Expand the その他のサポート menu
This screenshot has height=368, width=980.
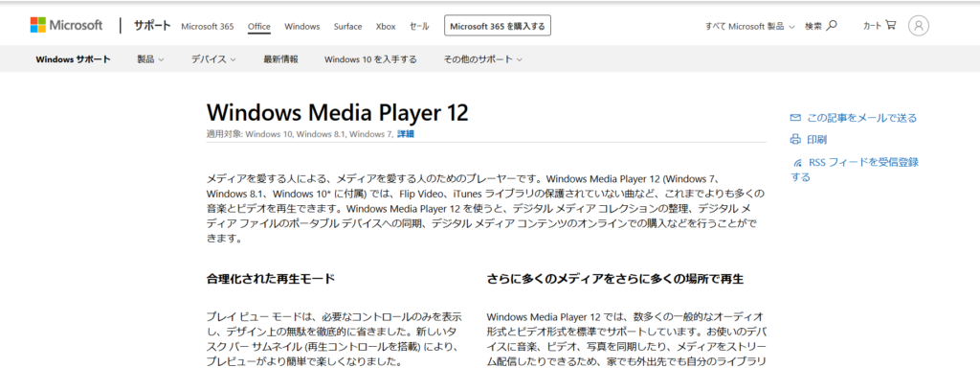482,59
